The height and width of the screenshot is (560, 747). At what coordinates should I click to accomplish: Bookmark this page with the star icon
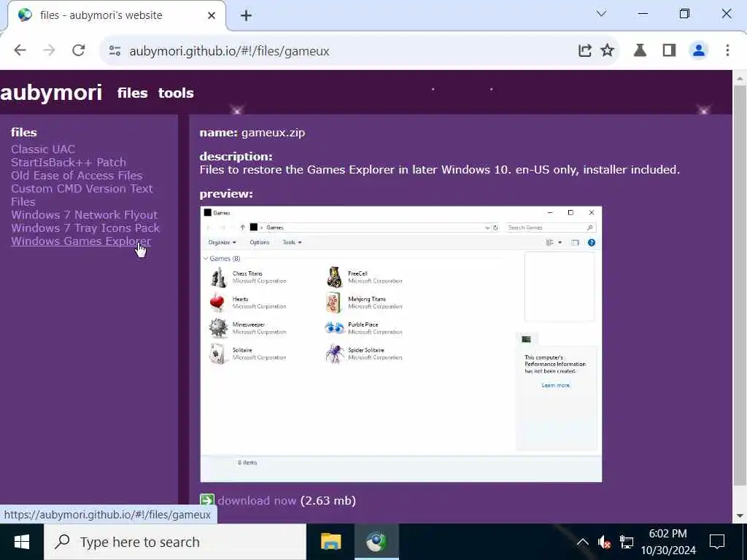point(608,50)
